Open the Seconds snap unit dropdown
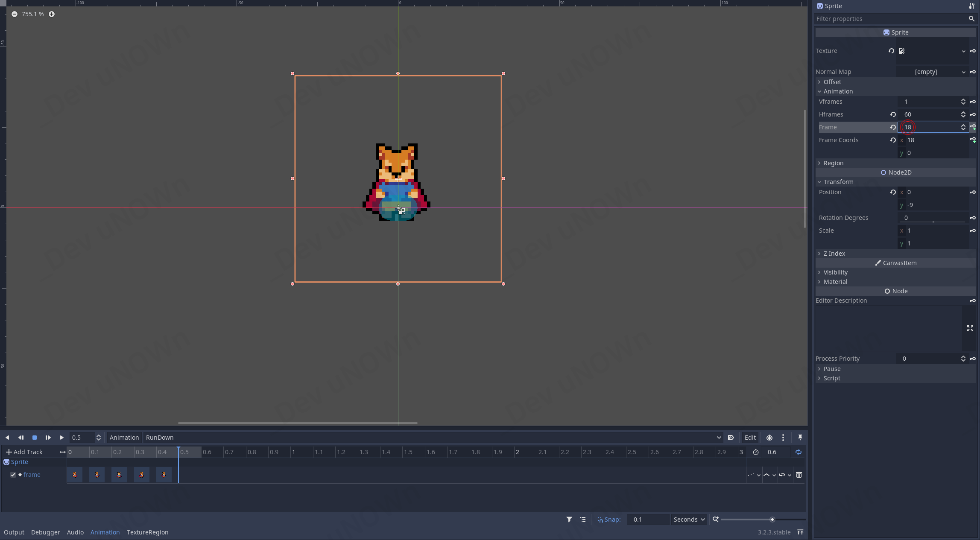 (x=689, y=520)
